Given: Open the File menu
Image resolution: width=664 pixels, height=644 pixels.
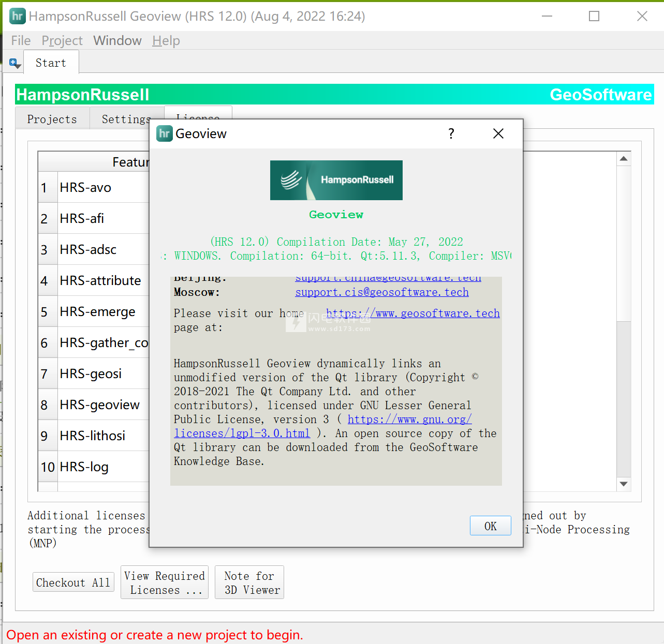Looking at the screenshot, I should (21, 40).
